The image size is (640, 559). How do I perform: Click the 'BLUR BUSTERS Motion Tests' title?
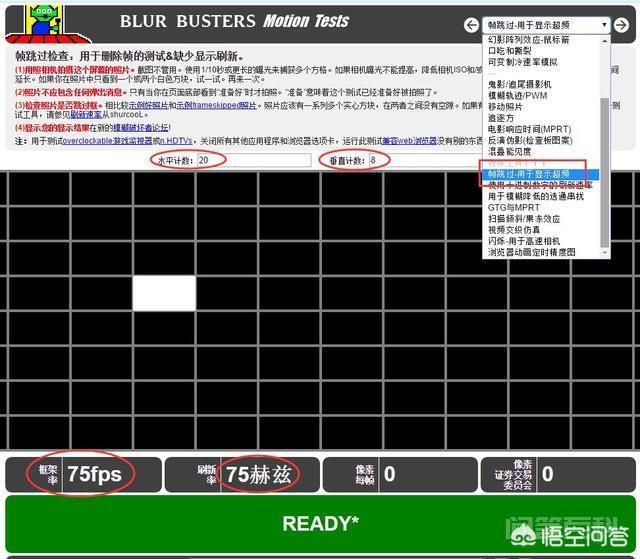234,21
